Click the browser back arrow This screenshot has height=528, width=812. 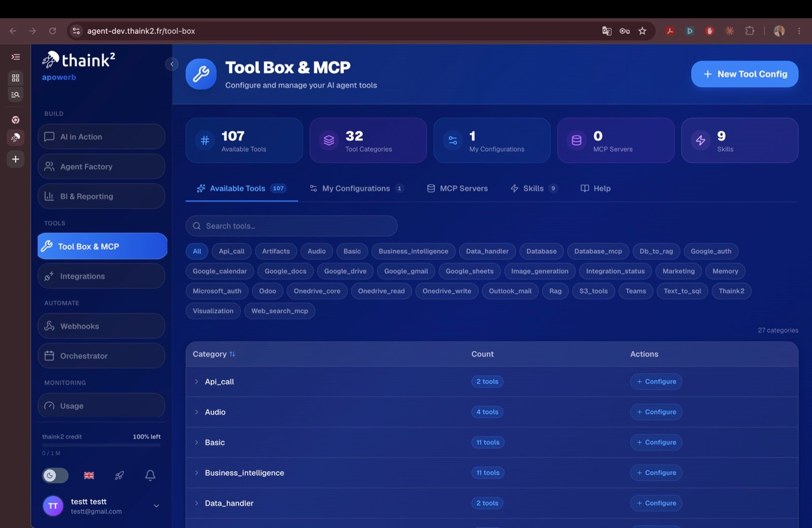13,31
